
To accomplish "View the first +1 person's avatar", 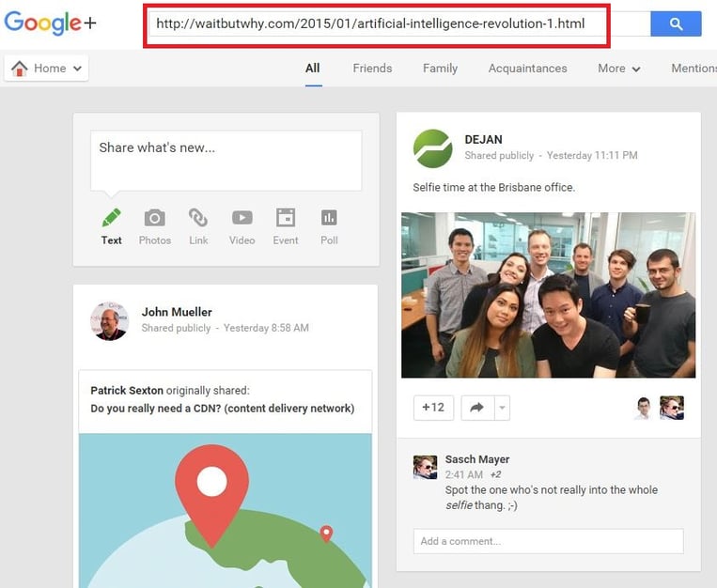I will coord(644,408).
